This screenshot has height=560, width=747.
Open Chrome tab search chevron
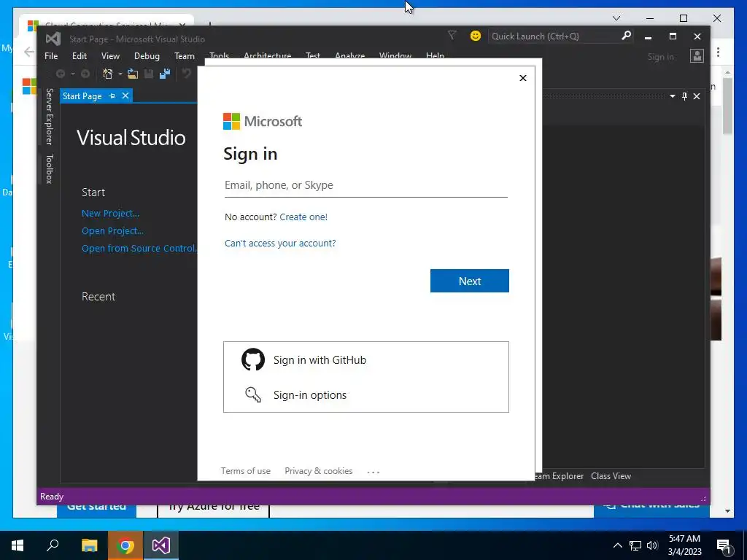pos(616,18)
